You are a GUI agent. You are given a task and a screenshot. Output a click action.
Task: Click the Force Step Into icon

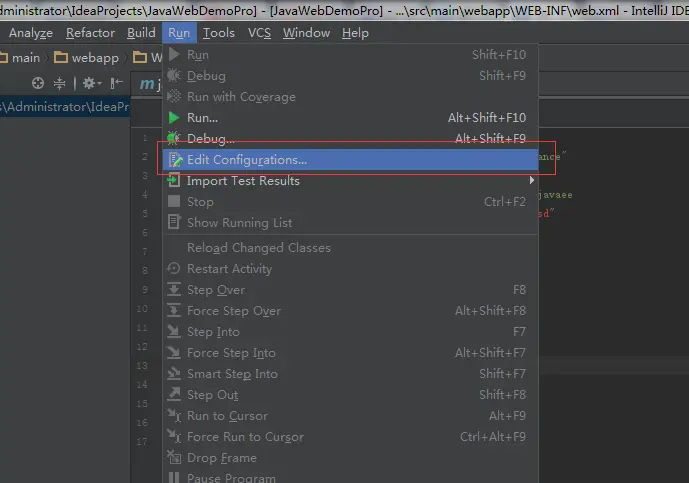point(174,352)
